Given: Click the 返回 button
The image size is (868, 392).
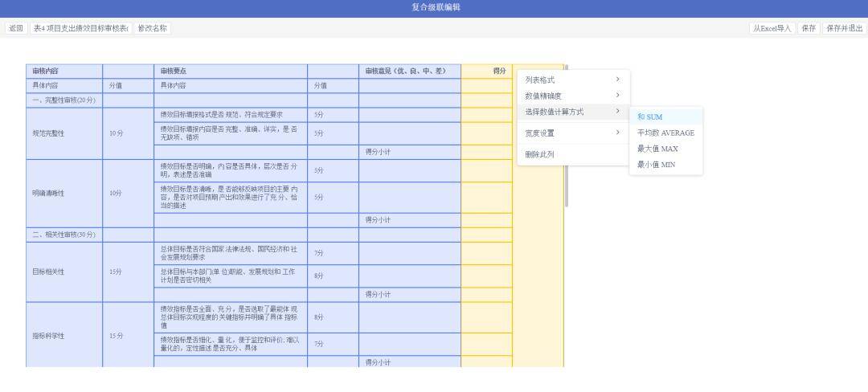Looking at the screenshot, I should 15,28.
